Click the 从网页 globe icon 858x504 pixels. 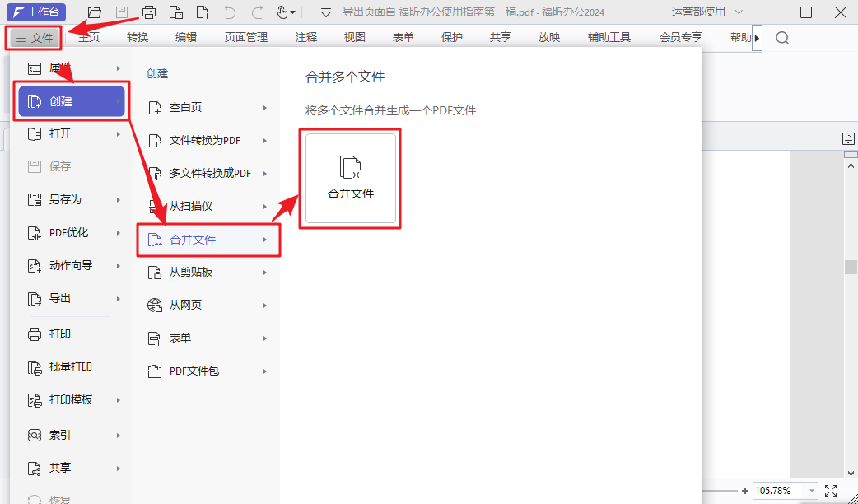pos(155,306)
